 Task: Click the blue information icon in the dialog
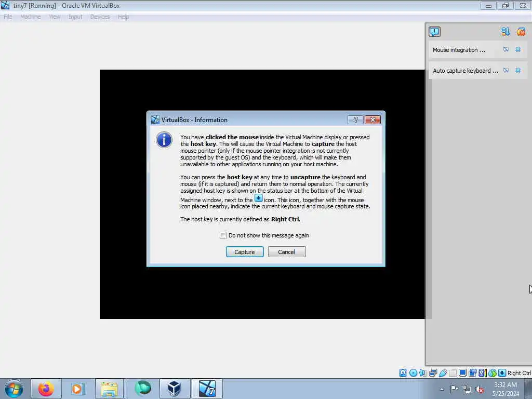point(164,140)
